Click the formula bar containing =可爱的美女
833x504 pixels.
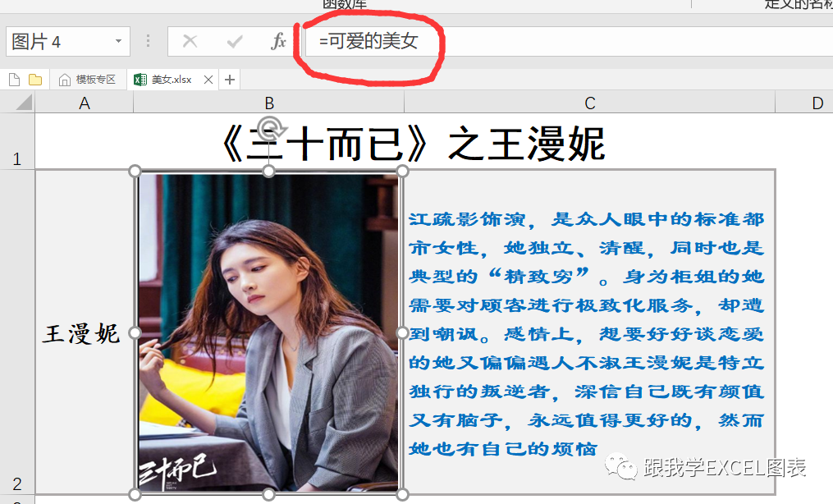569,41
